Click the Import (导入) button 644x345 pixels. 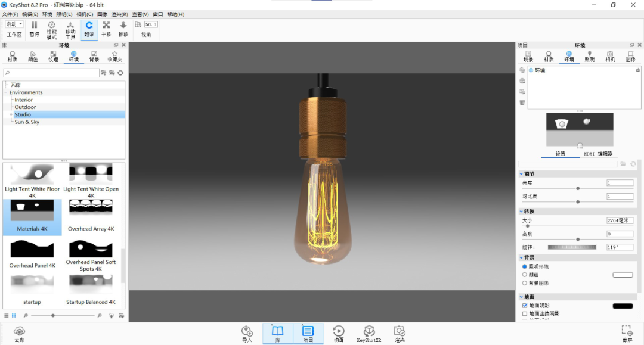(247, 334)
